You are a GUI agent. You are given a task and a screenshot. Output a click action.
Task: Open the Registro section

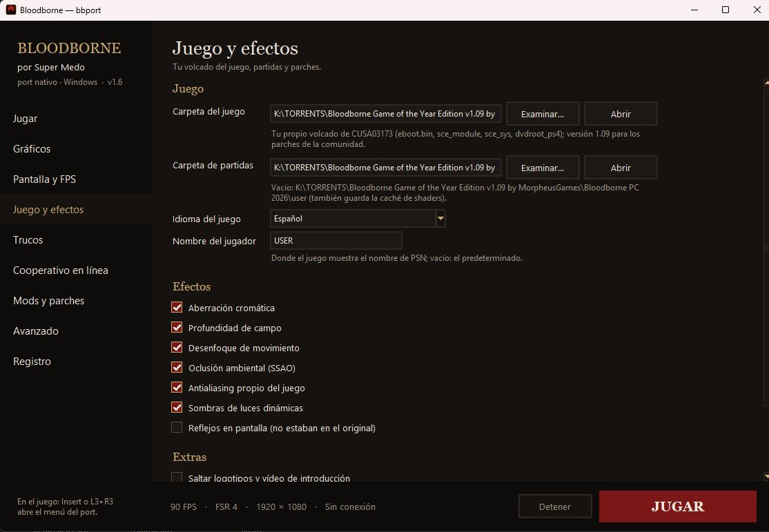pos(76,362)
